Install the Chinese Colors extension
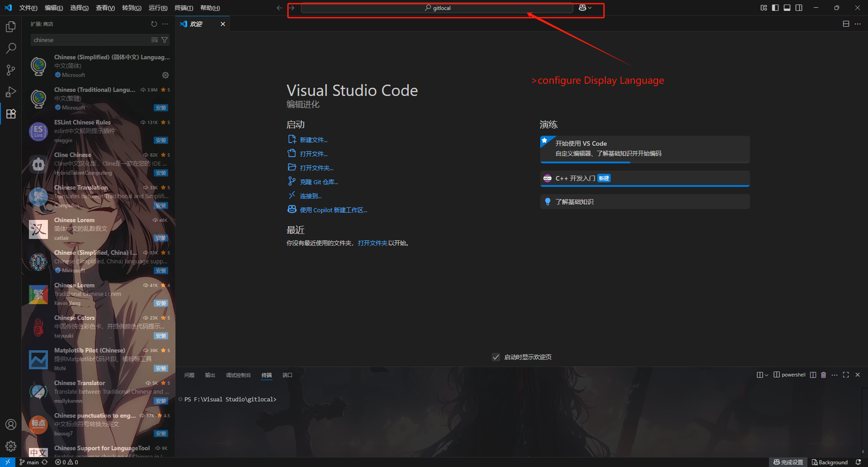The width and height of the screenshot is (868, 467). click(161, 336)
